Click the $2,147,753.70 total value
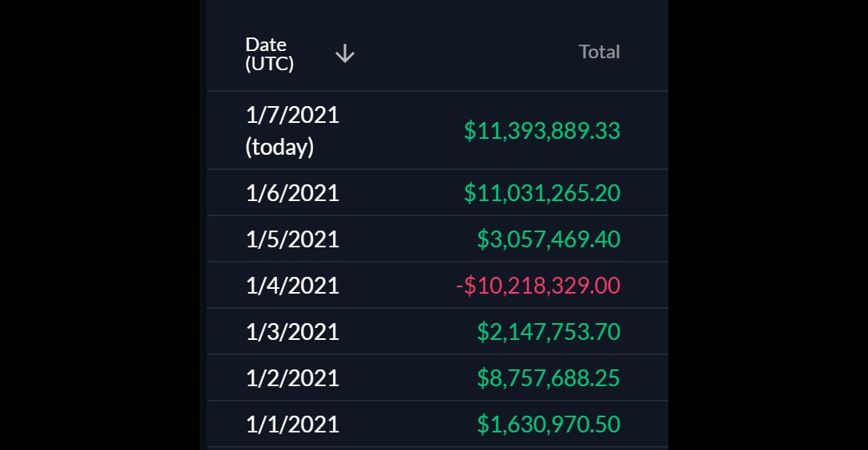This screenshot has height=450, width=868. point(549,332)
